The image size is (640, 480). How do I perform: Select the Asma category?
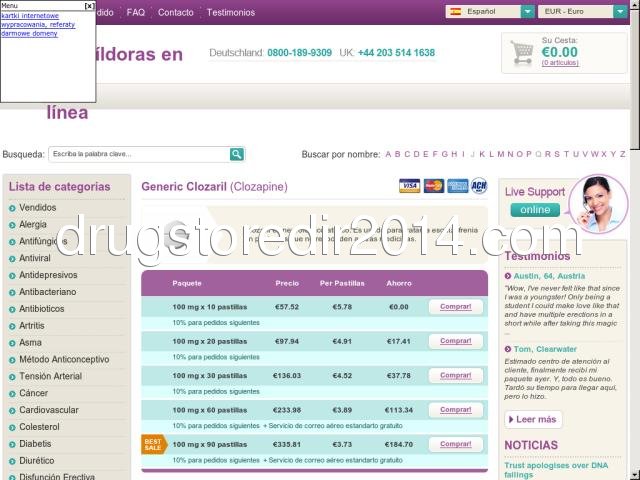click(30, 342)
